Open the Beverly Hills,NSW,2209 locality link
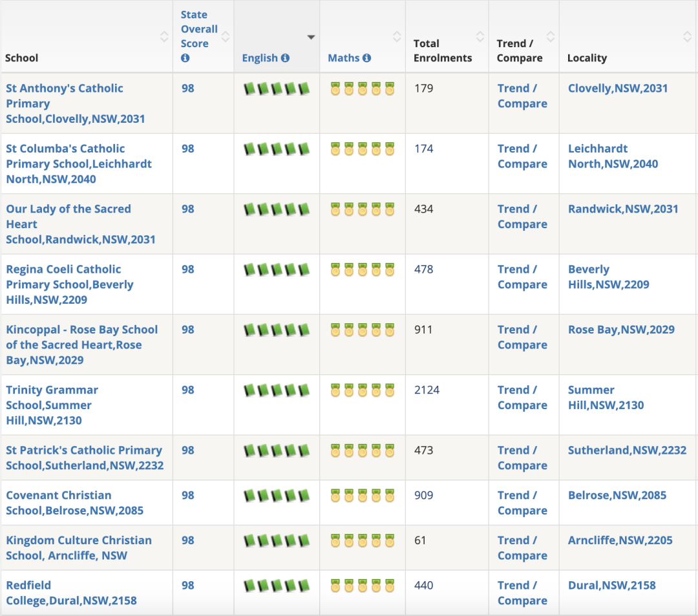 coord(609,277)
